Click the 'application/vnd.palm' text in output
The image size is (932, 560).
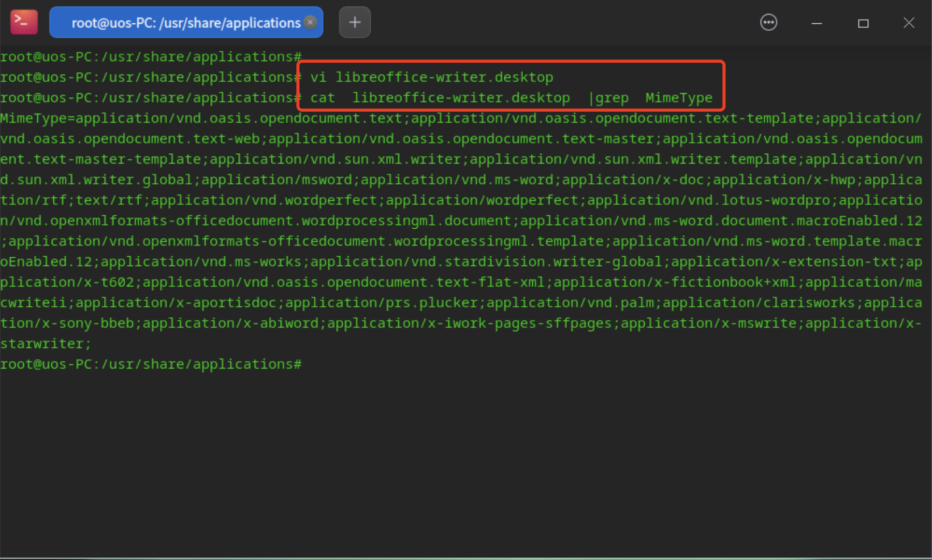[x=570, y=303]
